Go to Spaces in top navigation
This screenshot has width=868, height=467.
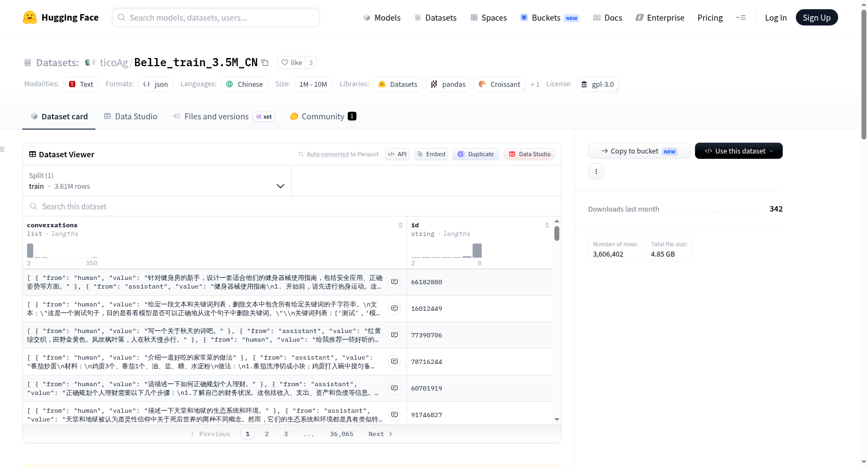pyautogui.click(x=489, y=17)
